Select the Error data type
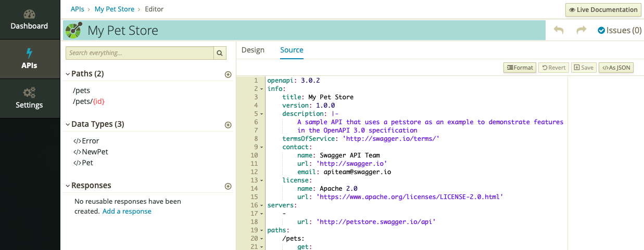Viewport: 644px width, 250px height. click(86, 141)
